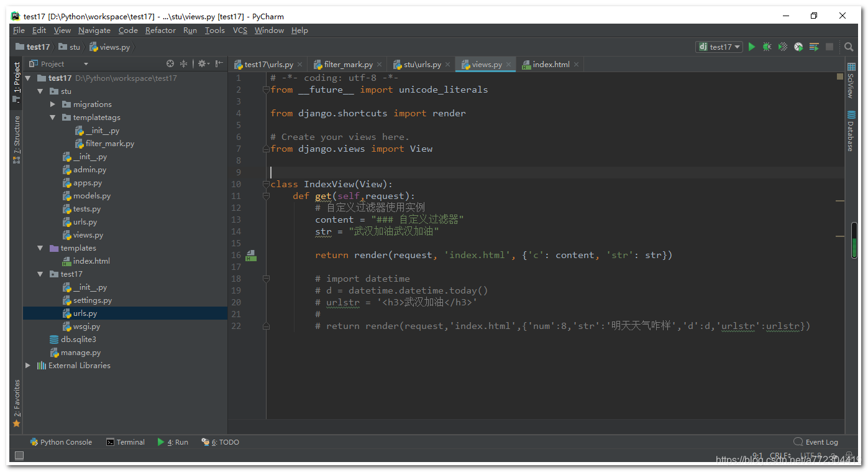Screen dimensions: 868x472
Task: Open Search Everywhere magnifier icon
Action: pyautogui.click(x=849, y=47)
